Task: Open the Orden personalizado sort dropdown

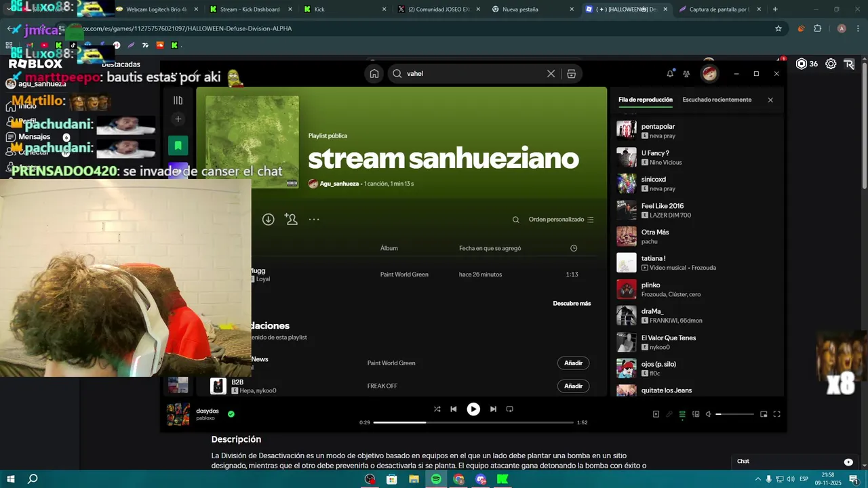Action: (561, 220)
